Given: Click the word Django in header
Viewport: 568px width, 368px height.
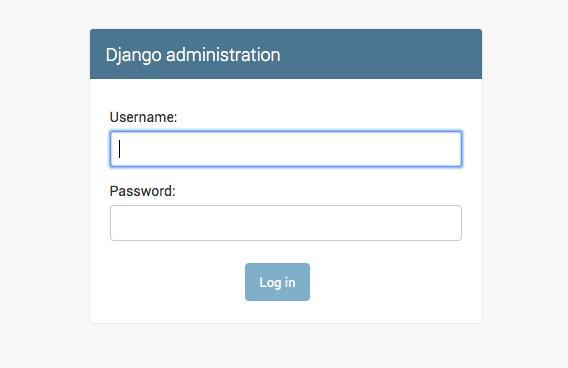Looking at the screenshot, I should click(133, 56).
